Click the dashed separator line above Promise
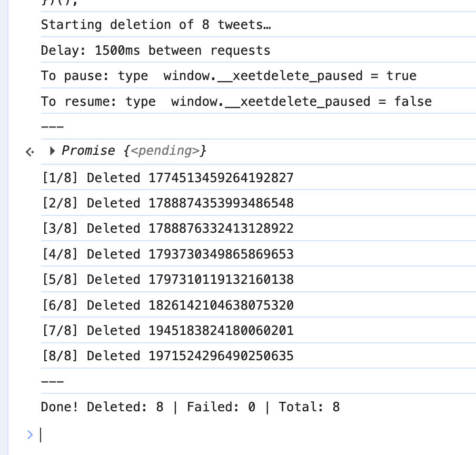This screenshot has height=455, width=476. (52, 126)
